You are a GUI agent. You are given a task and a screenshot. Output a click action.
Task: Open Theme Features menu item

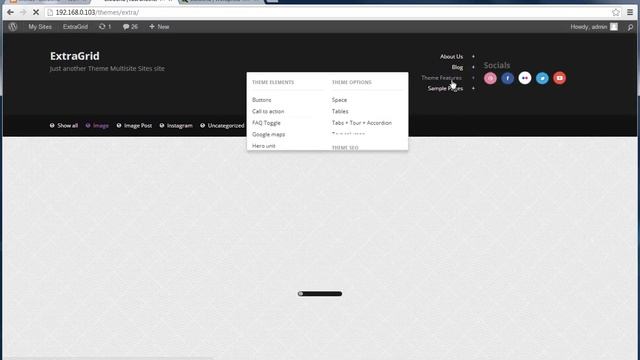442,78
